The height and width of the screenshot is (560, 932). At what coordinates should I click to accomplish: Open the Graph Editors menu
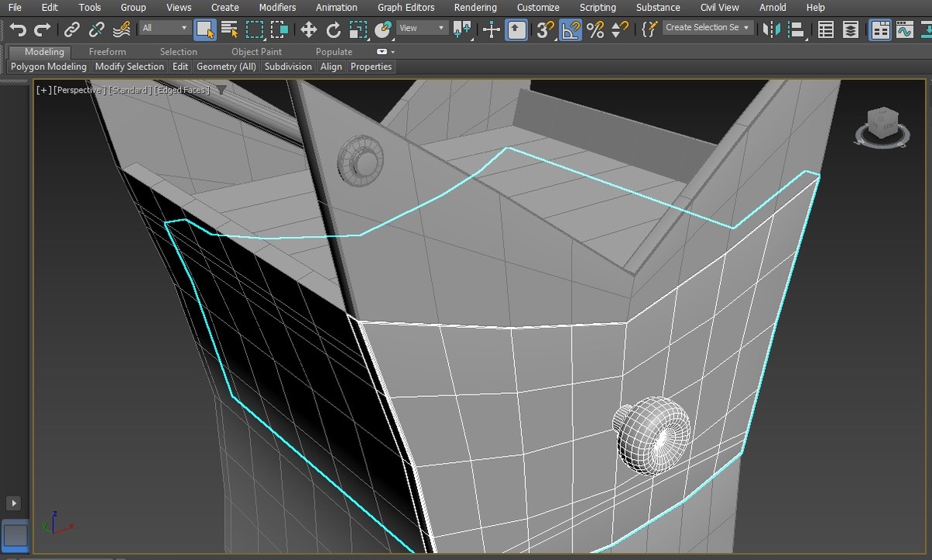[x=405, y=7]
